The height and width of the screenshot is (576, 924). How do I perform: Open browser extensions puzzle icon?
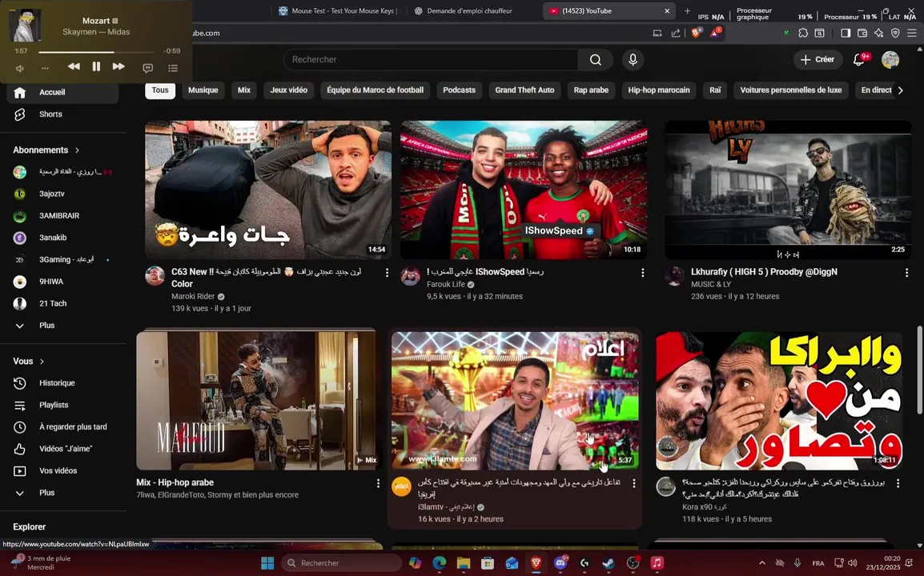point(802,33)
